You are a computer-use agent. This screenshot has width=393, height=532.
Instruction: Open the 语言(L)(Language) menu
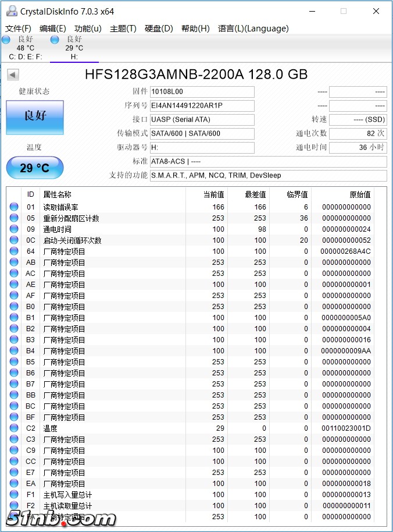[253, 29]
